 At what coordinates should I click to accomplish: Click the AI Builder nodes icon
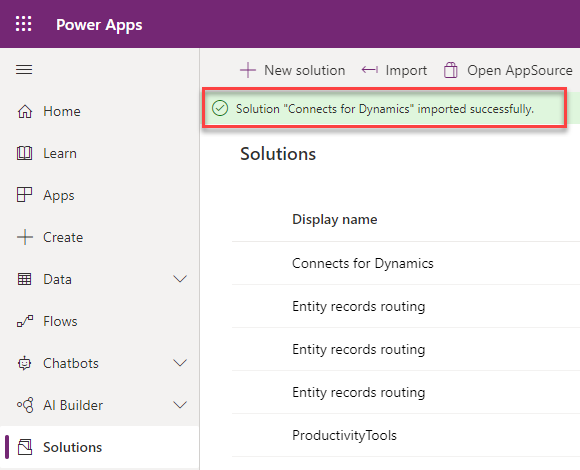(x=25, y=405)
